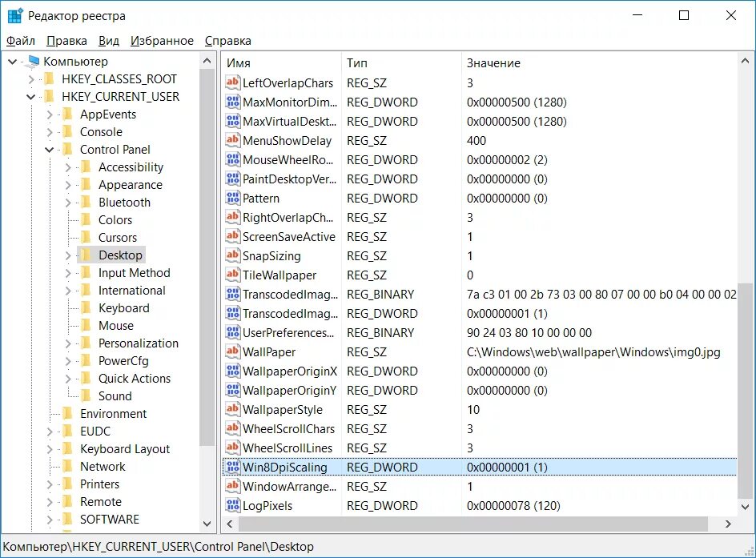Open the Избранное menu

point(162,41)
